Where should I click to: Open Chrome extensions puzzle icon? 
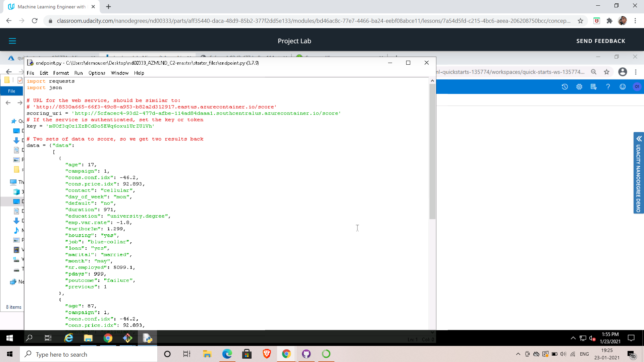[x=609, y=21]
